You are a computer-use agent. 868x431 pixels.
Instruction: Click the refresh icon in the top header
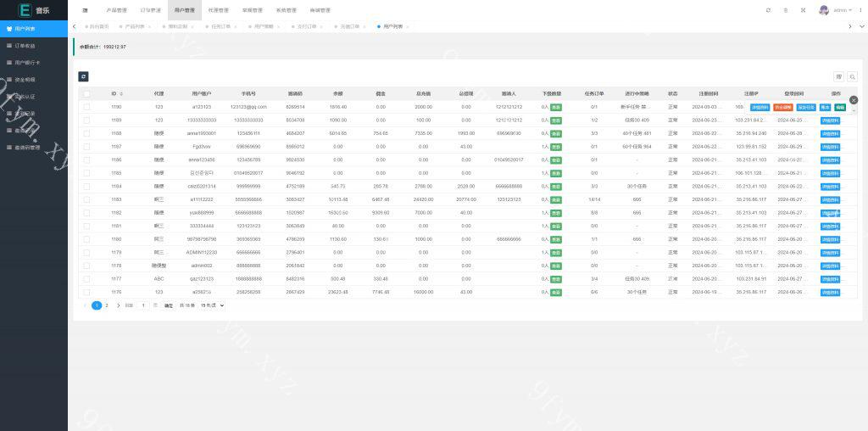768,10
